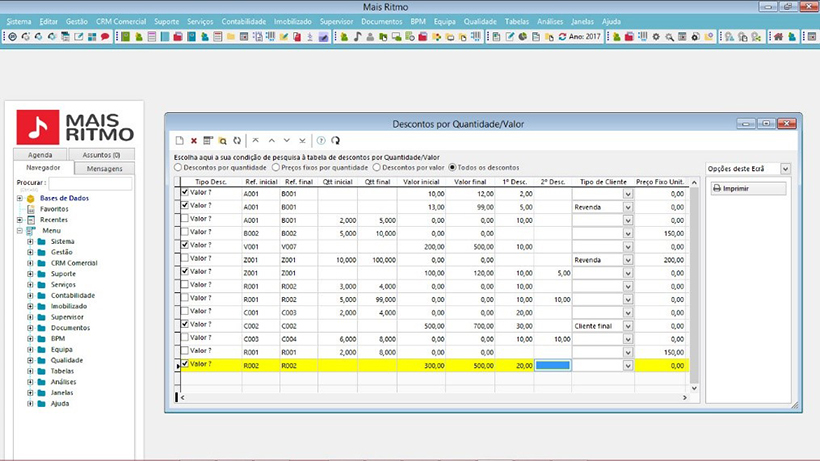Click the blue 2º Desc. cell in R002 row

553,365
